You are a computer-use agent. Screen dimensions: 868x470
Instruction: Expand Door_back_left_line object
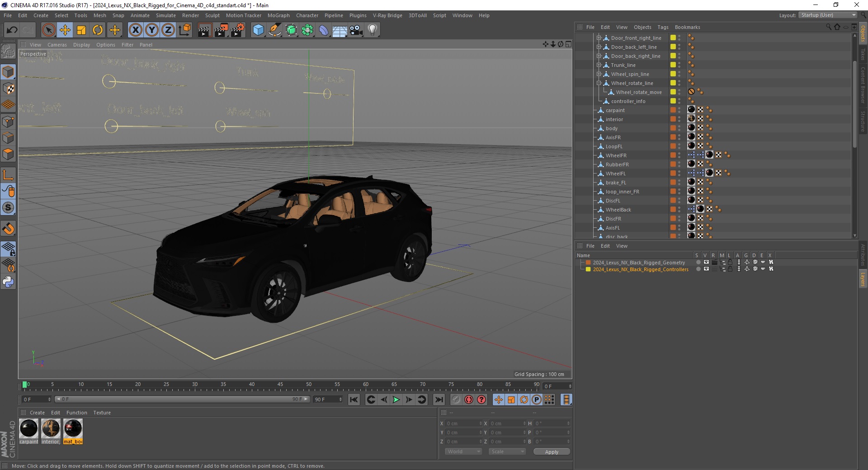[599, 47]
